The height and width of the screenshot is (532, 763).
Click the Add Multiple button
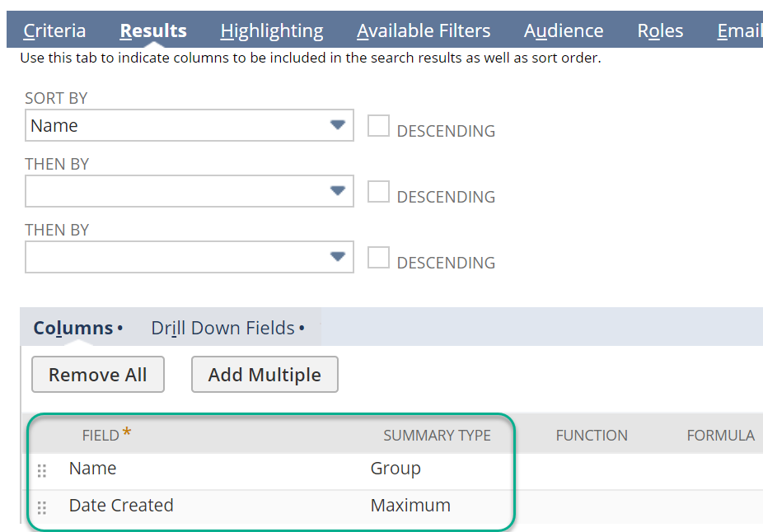(264, 375)
